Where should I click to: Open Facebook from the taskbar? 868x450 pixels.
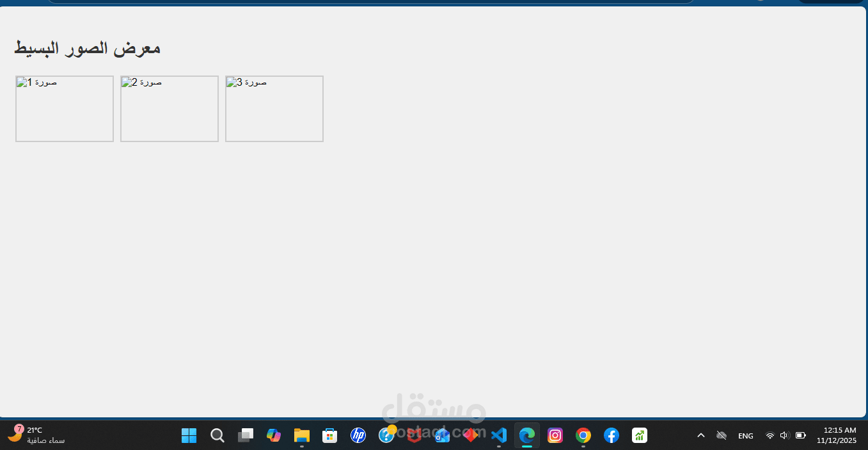point(612,435)
